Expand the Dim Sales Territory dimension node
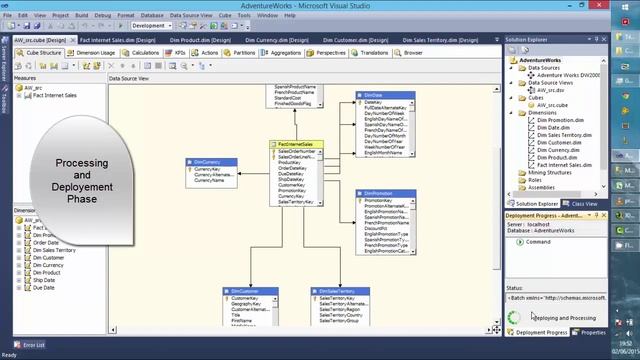Screen dimensions: 640x360 click(x=19, y=250)
